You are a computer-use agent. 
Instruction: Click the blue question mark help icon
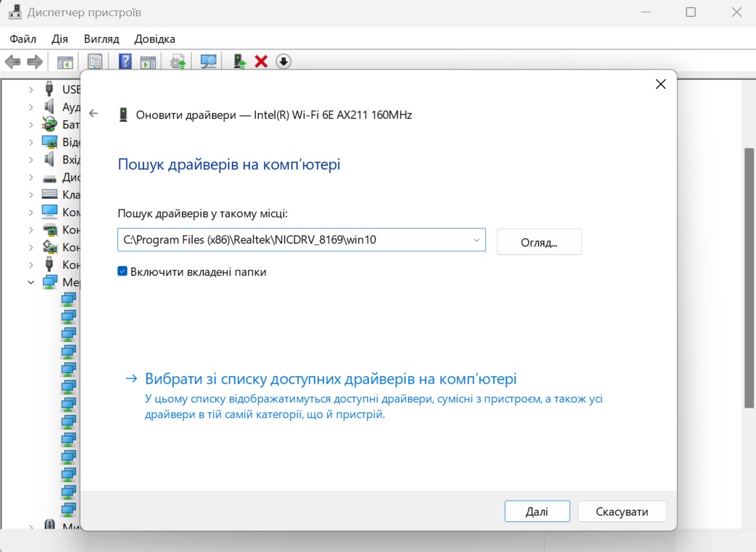coord(125,62)
